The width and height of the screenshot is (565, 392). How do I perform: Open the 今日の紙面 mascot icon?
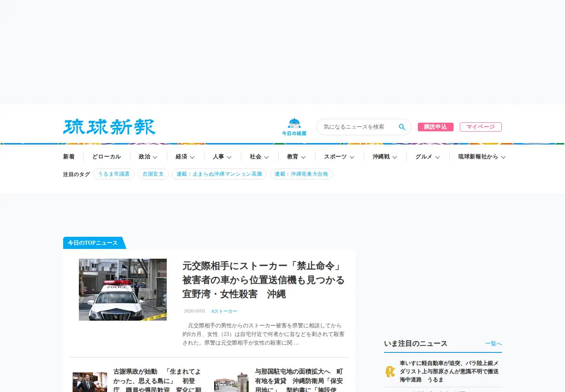coord(294,127)
